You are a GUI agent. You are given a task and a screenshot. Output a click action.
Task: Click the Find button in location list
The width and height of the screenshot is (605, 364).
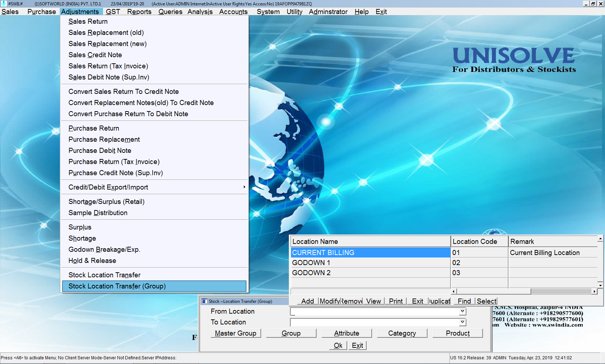[x=464, y=301]
